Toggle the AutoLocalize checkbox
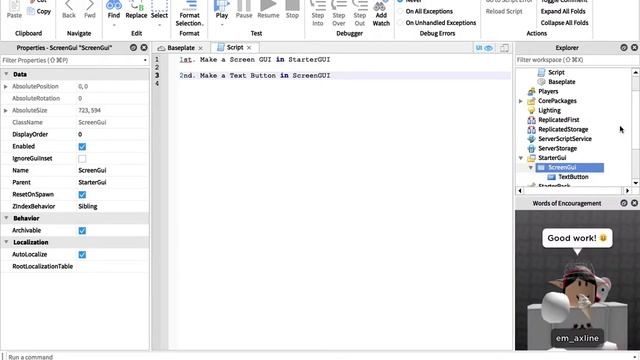Viewport: 640px width, 360px height. (x=82, y=255)
